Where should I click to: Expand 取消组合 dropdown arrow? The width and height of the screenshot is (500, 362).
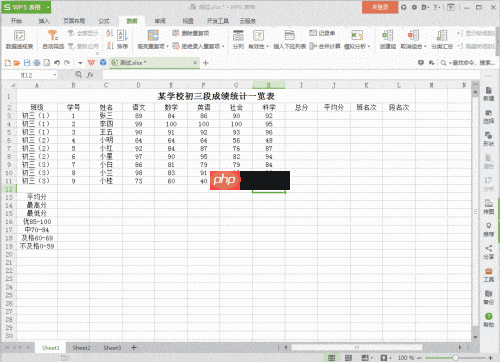(425, 46)
